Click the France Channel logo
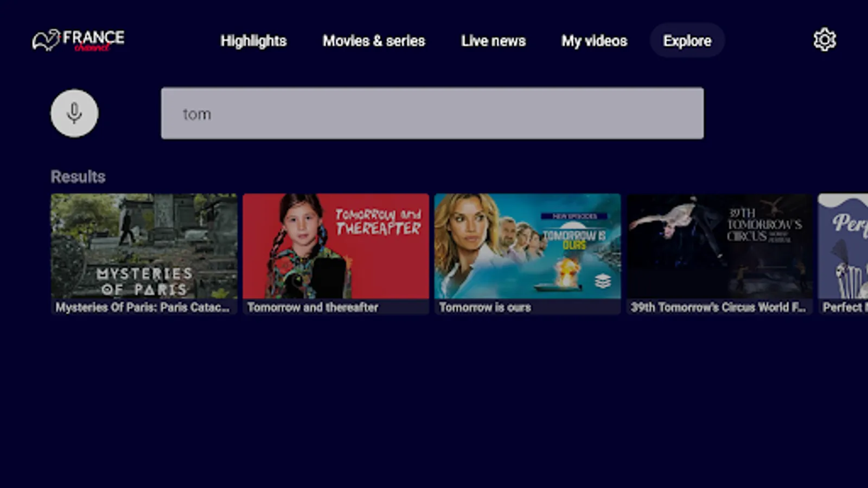Viewport: 868px width, 488px height. pyautogui.click(x=78, y=41)
